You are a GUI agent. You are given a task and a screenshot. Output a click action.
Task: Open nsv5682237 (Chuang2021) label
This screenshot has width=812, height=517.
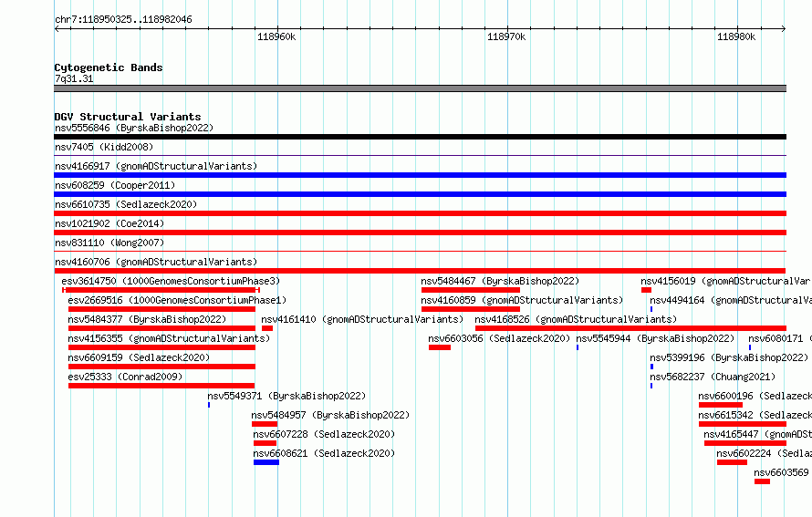coord(713,377)
